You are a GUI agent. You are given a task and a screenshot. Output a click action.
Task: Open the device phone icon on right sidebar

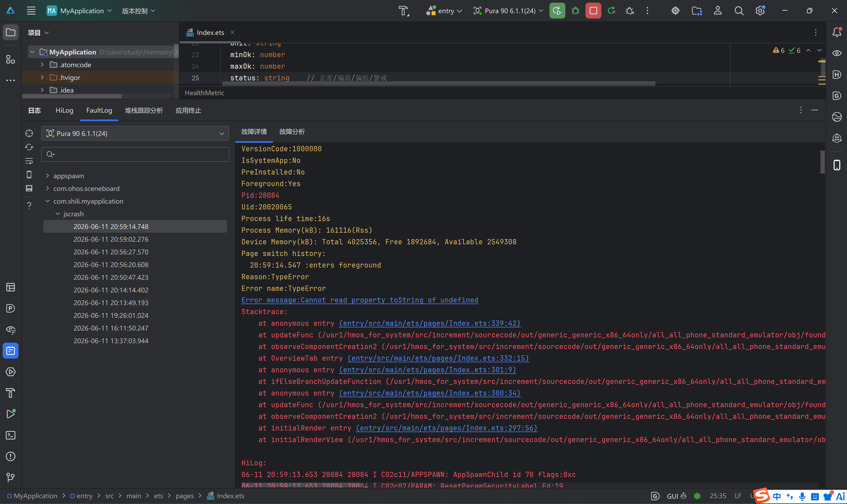[x=837, y=165]
